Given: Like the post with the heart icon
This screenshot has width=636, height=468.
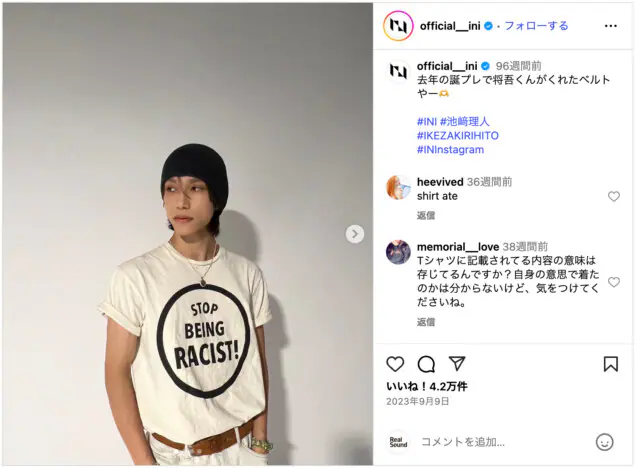Looking at the screenshot, I should point(395,364).
